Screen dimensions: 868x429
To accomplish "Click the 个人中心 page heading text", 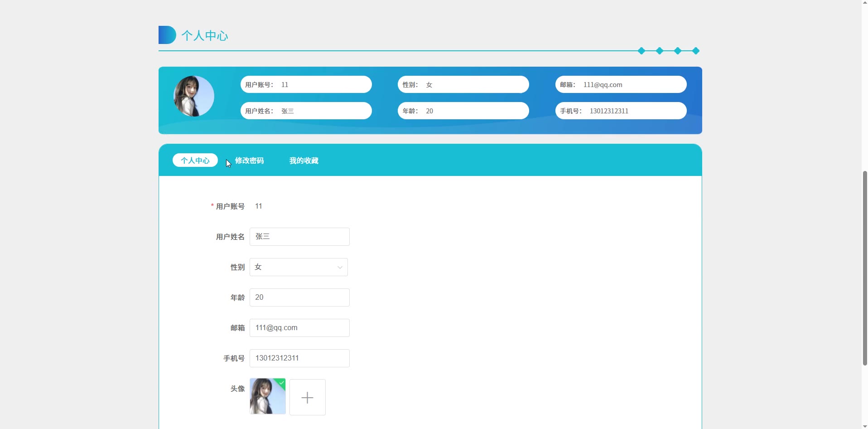I will tap(205, 36).
